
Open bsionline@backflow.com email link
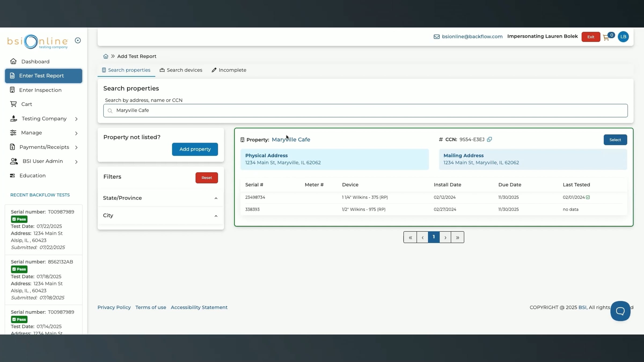(472, 36)
